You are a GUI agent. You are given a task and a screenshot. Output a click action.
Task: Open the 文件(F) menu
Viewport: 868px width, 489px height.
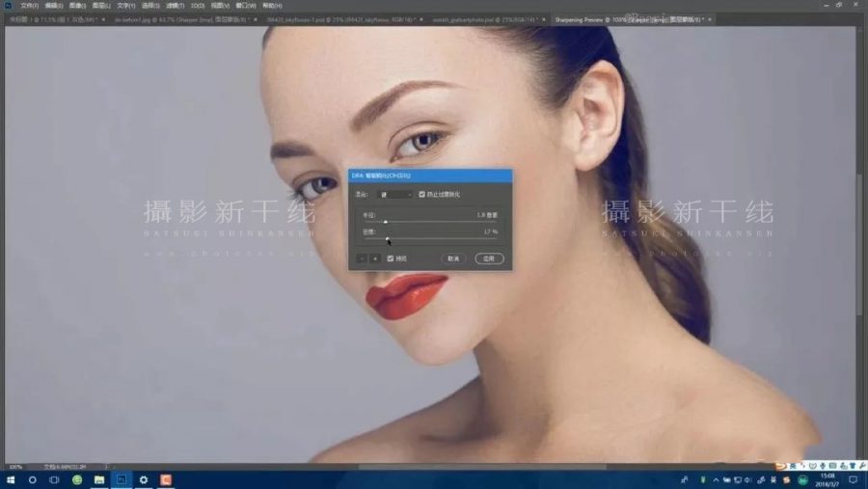click(x=29, y=6)
